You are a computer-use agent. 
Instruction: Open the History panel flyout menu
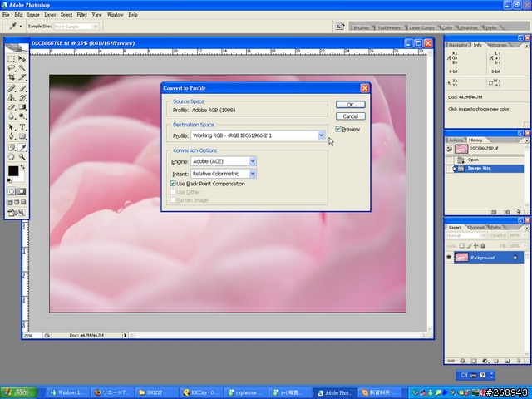coord(526,140)
